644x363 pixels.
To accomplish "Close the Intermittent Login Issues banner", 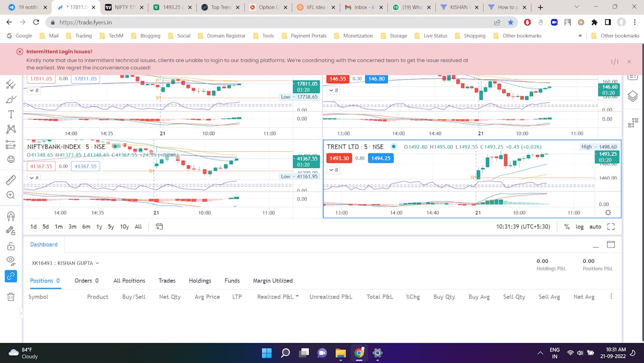I will tap(629, 61).
